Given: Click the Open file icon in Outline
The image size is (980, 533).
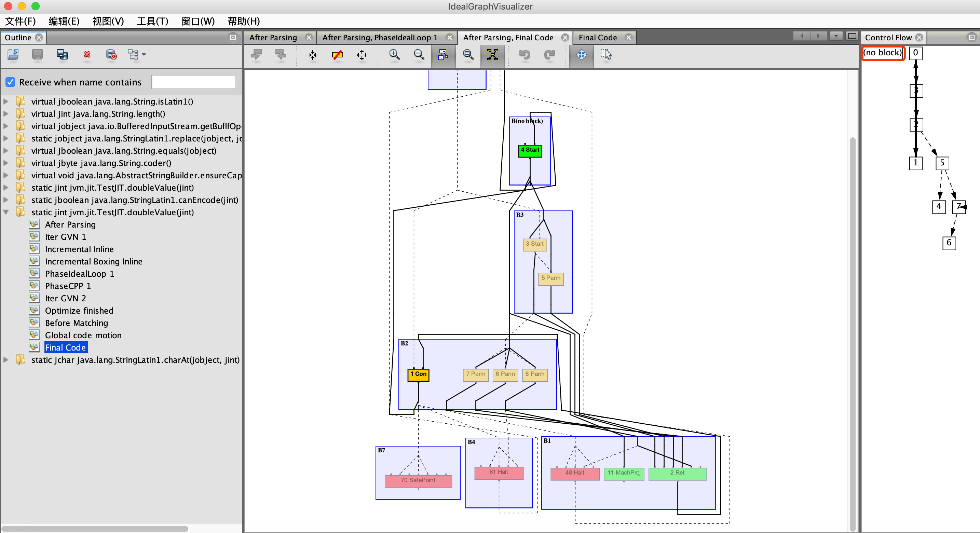Looking at the screenshot, I should pyautogui.click(x=13, y=55).
